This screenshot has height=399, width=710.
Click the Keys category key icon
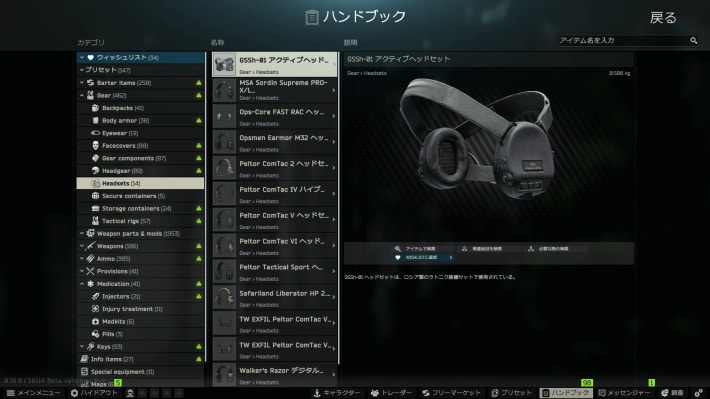(90, 346)
